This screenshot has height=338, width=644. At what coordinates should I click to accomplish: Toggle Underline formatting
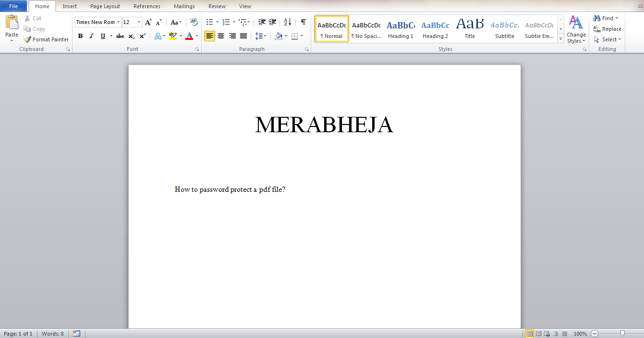tap(103, 36)
